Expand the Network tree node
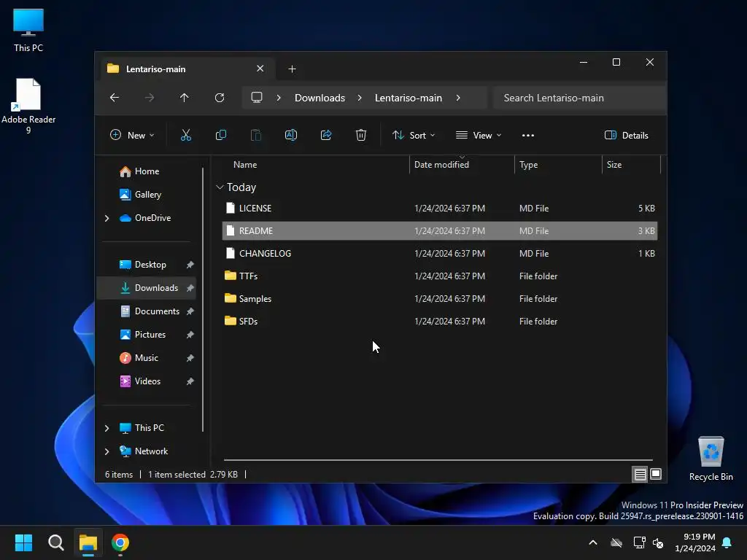Viewport: 747px width, 560px height. [107, 451]
